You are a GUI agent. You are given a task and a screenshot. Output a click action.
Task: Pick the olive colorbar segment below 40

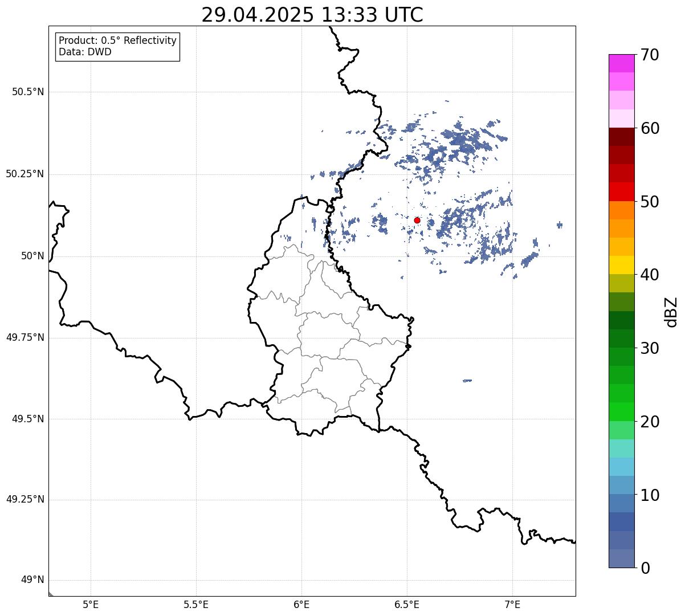click(x=621, y=283)
